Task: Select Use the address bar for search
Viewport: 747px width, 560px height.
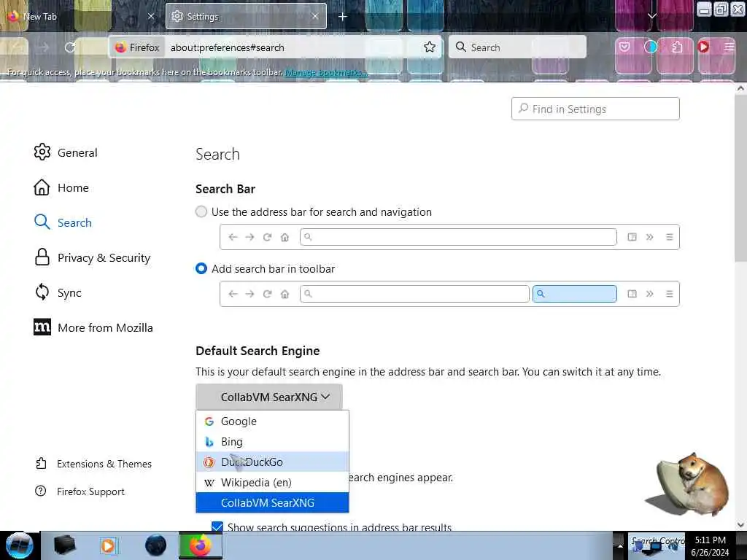Action: coord(201,212)
